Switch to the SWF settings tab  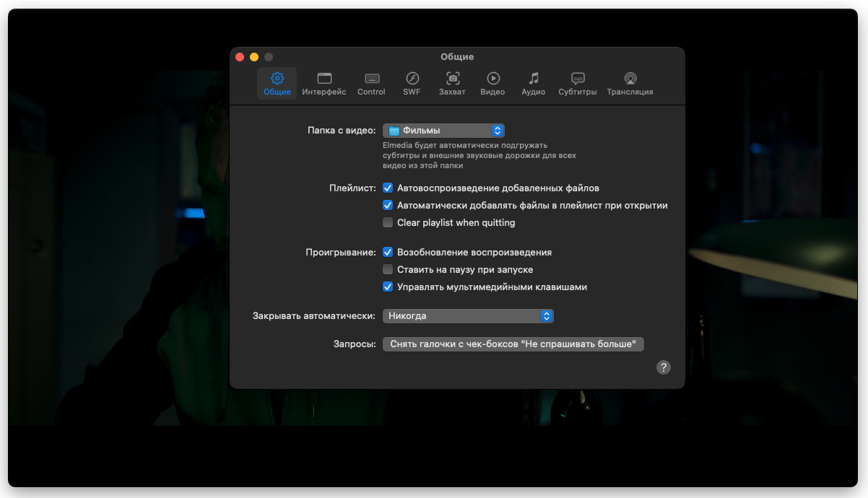point(412,84)
